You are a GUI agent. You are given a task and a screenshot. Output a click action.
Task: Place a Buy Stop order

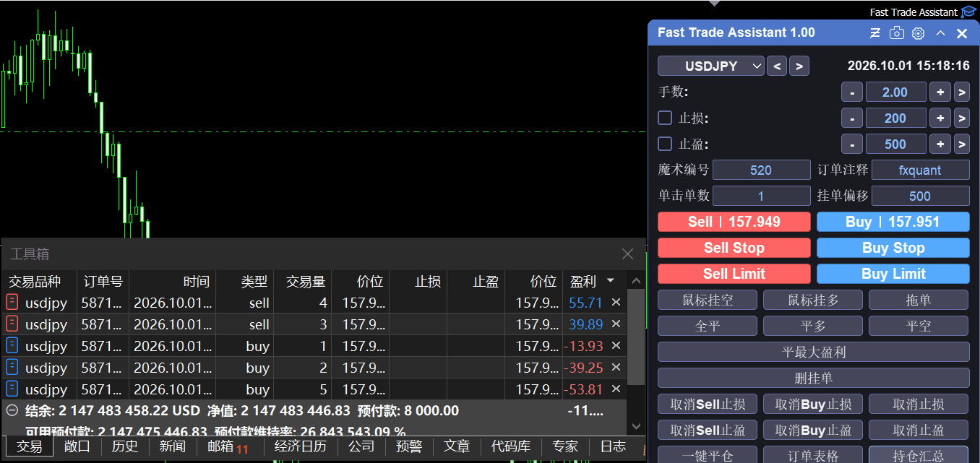(893, 248)
